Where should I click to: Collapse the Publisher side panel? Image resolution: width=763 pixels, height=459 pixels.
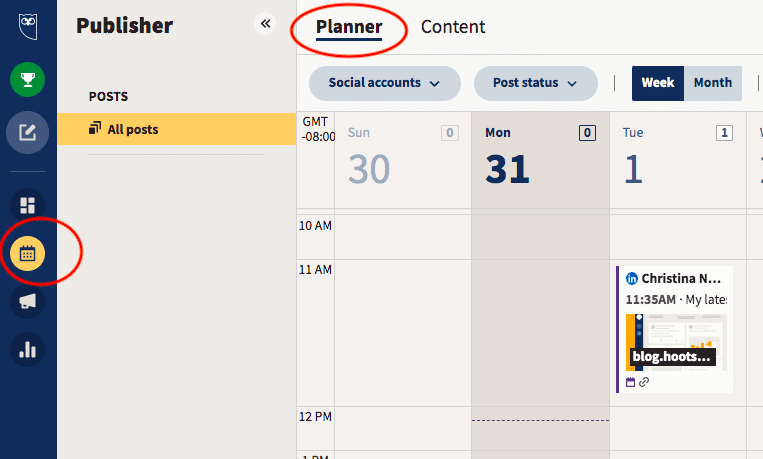tap(265, 24)
